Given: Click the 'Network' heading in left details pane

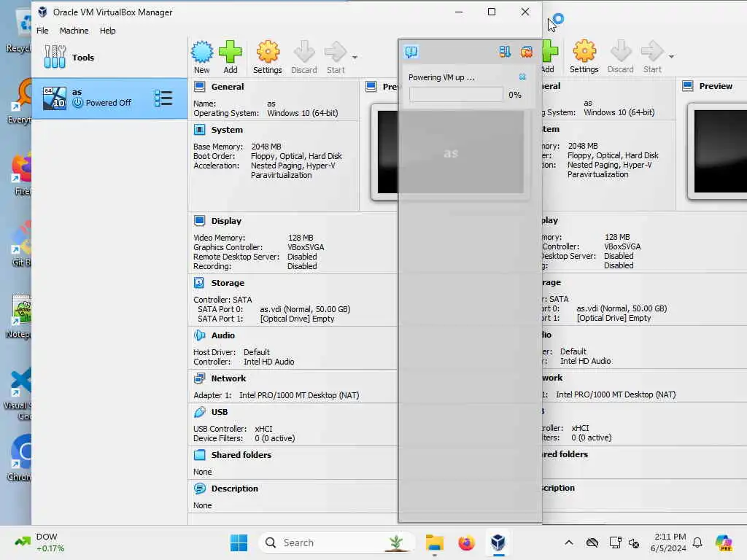Looking at the screenshot, I should [228, 378].
